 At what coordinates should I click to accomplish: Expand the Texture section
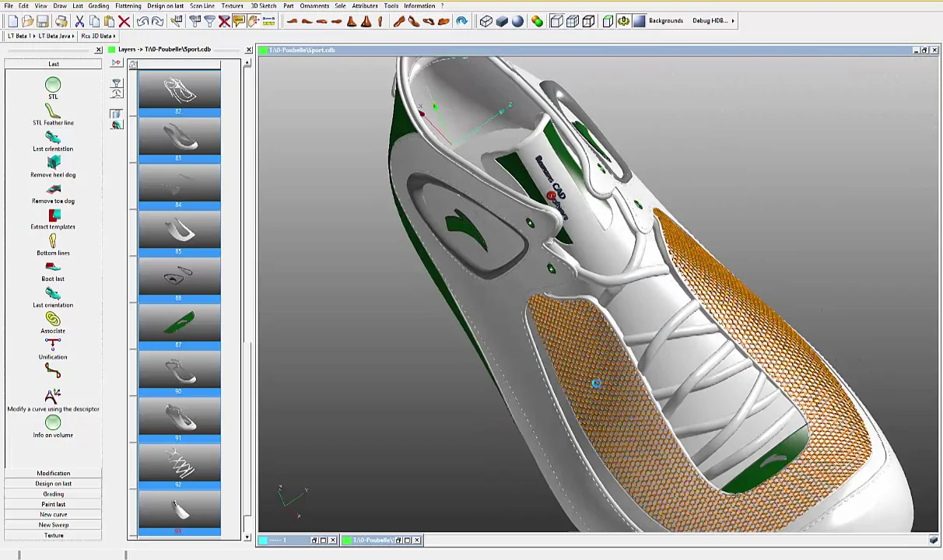(x=53, y=535)
